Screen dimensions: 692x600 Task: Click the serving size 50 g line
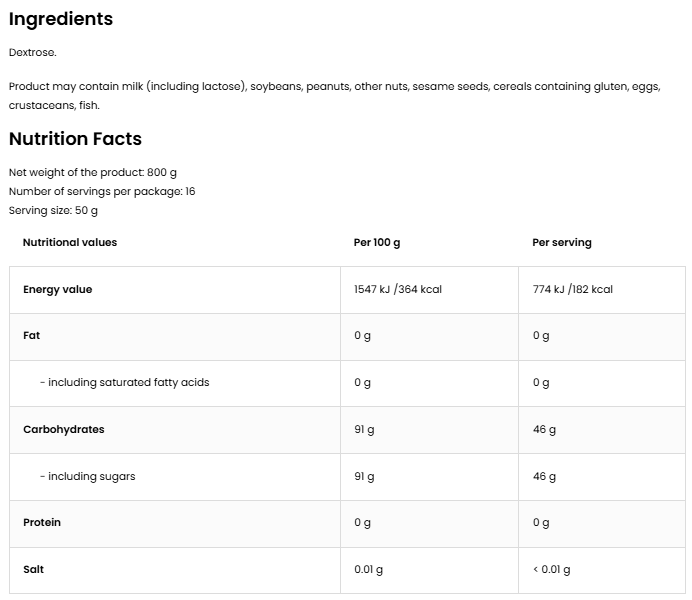(x=53, y=210)
